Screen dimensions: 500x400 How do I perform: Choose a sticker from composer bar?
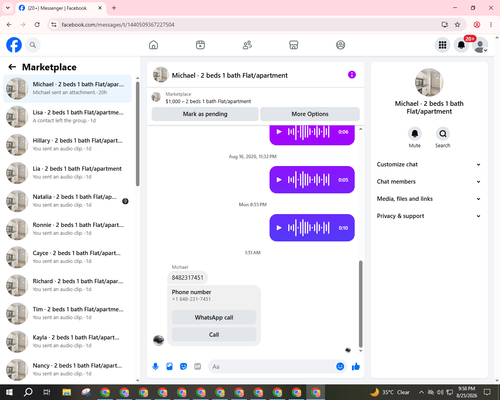tap(183, 367)
